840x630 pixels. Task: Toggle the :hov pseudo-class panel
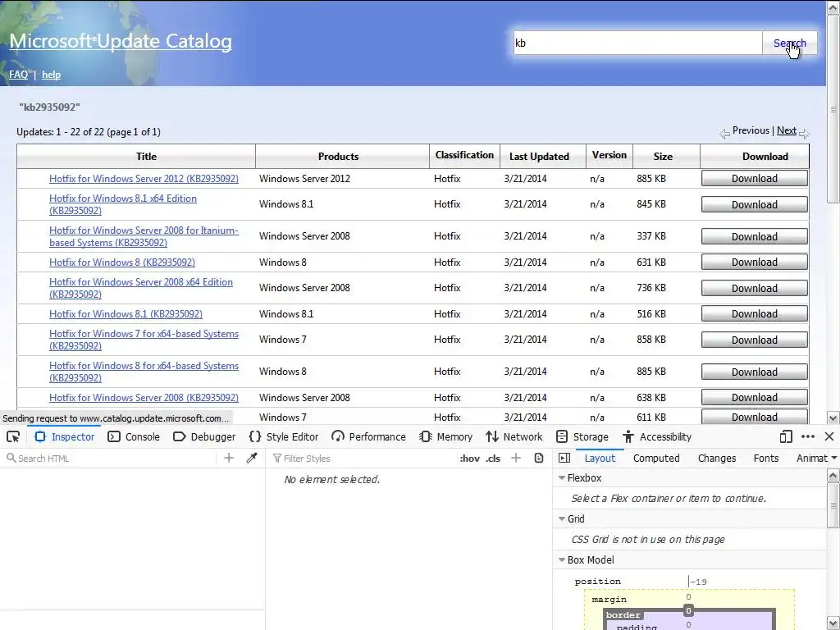(x=470, y=459)
